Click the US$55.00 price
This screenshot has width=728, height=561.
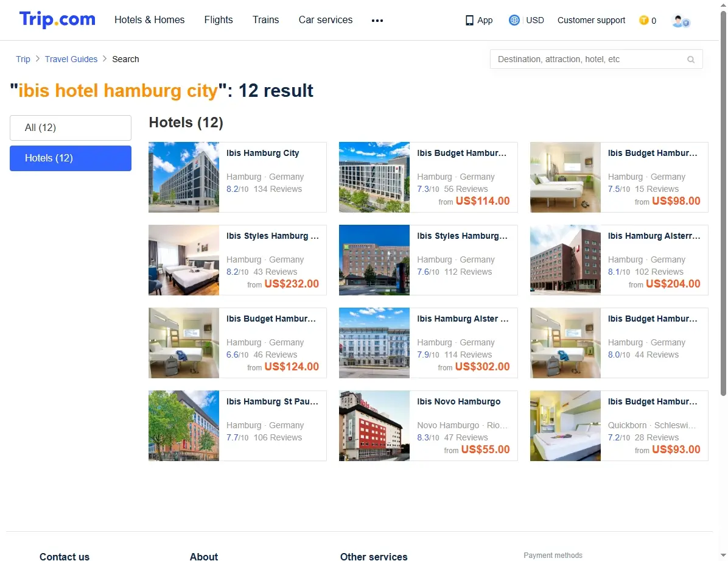pos(486,450)
